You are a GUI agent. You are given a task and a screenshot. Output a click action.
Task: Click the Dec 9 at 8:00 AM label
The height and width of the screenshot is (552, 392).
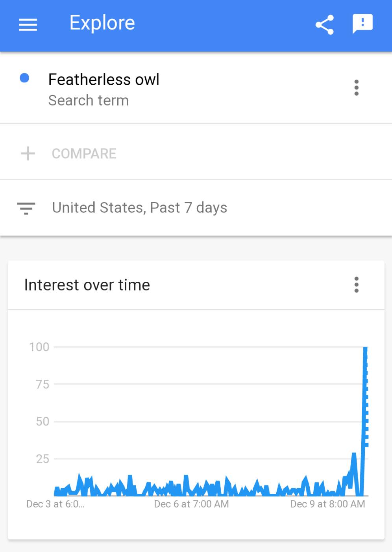(x=327, y=504)
